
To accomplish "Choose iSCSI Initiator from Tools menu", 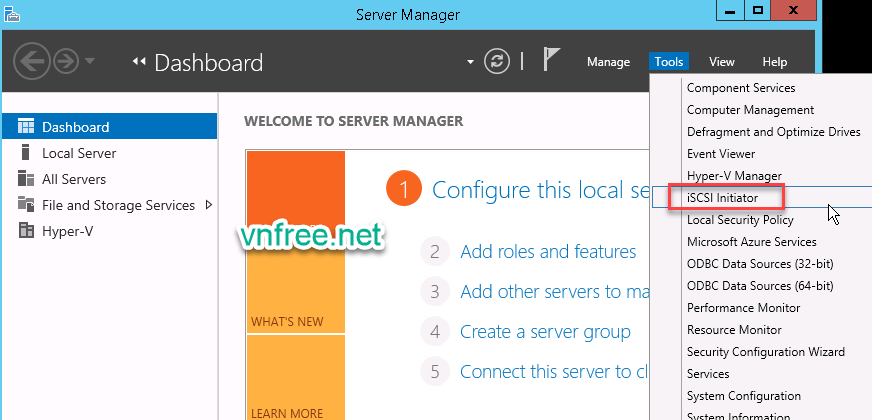I will [722, 198].
